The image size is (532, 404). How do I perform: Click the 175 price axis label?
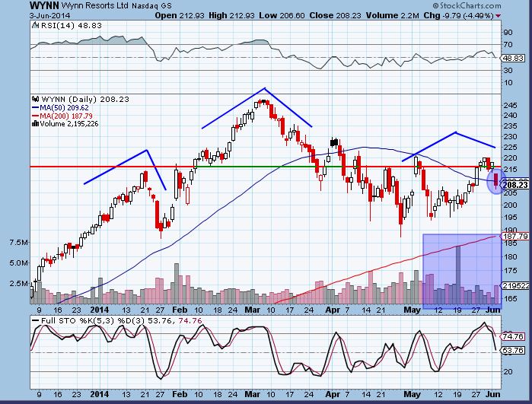(510, 271)
